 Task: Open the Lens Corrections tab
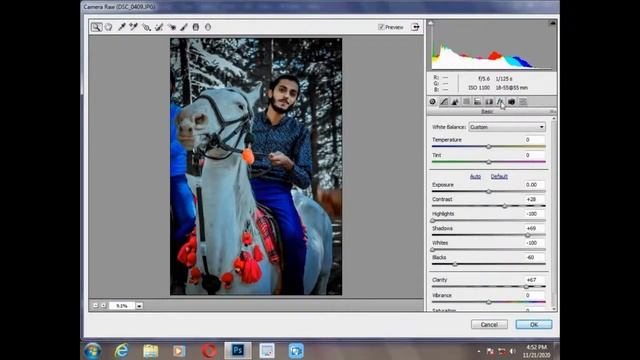[x=489, y=102]
